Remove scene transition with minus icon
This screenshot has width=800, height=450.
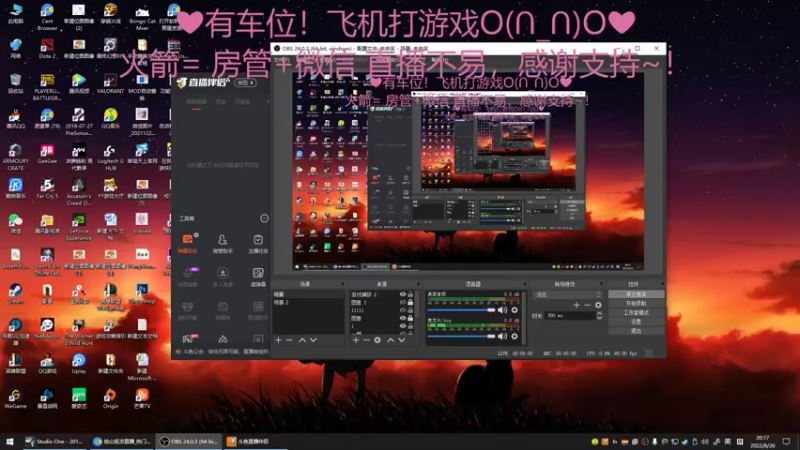click(x=587, y=305)
